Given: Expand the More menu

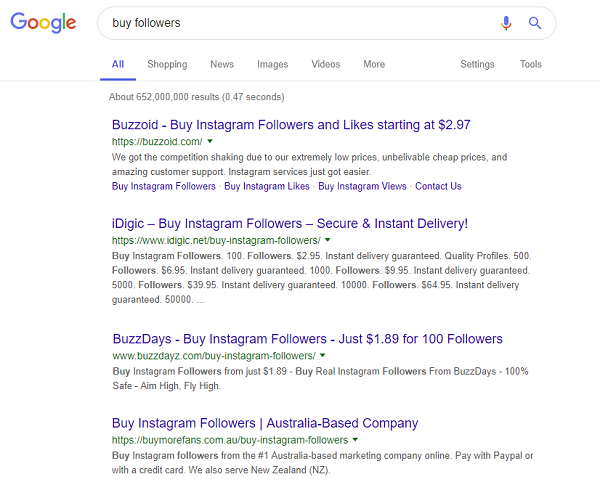Looking at the screenshot, I should tap(374, 64).
